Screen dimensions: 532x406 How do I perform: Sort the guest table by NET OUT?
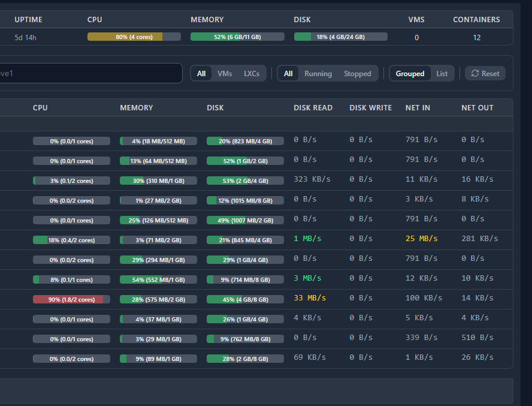coord(477,108)
